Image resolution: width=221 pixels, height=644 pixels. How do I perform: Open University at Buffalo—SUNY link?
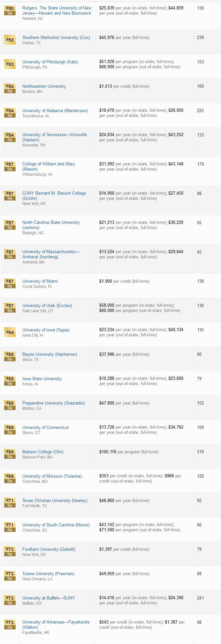coord(49,598)
